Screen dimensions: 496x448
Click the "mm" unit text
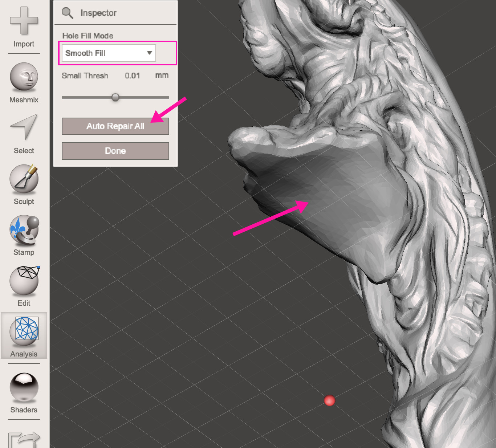click(162, 75)
